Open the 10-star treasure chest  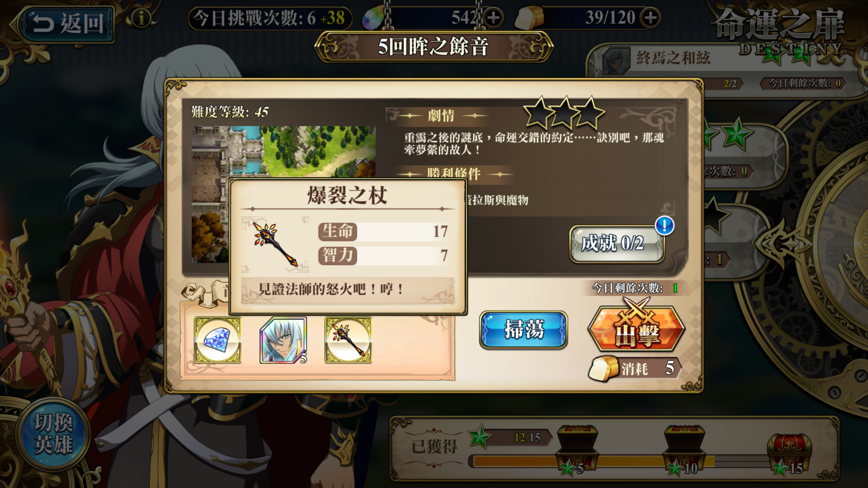684,449
